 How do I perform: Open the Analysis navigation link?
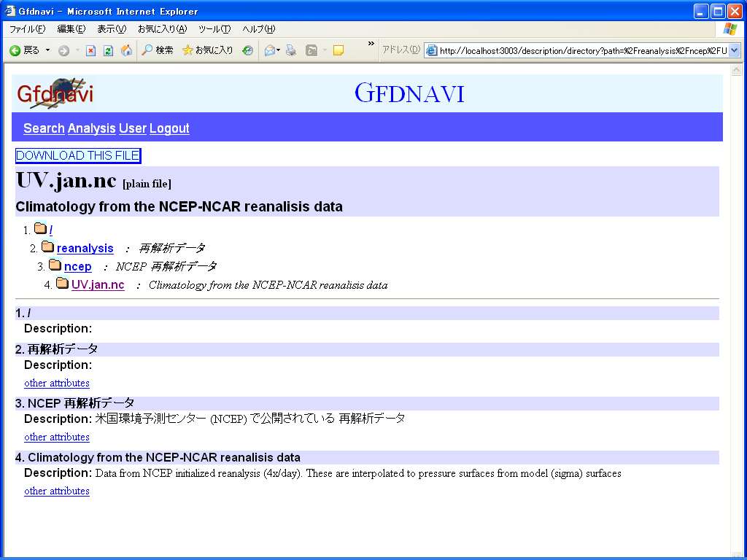pyautogui.click(x=91, y=128)
